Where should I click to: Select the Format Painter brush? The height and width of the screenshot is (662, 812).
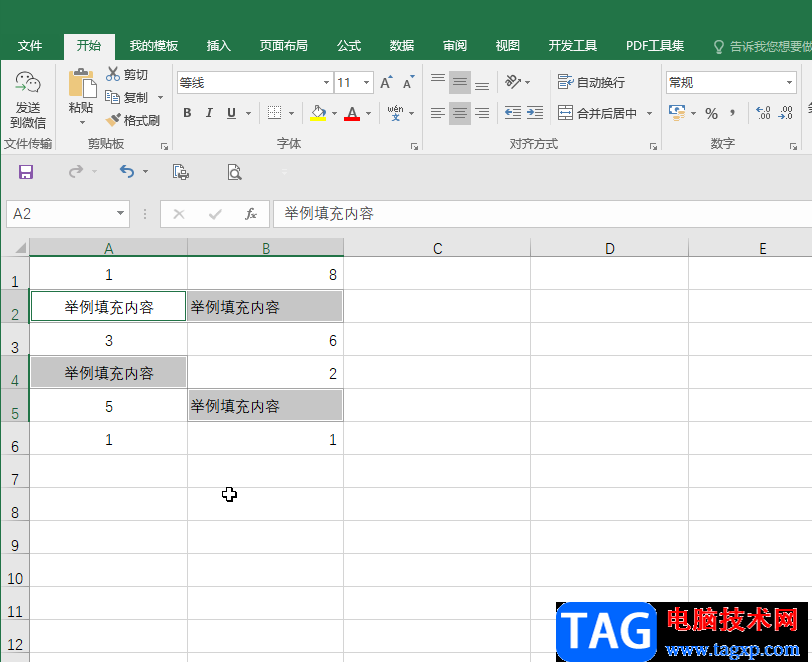(x=112, y=120)
